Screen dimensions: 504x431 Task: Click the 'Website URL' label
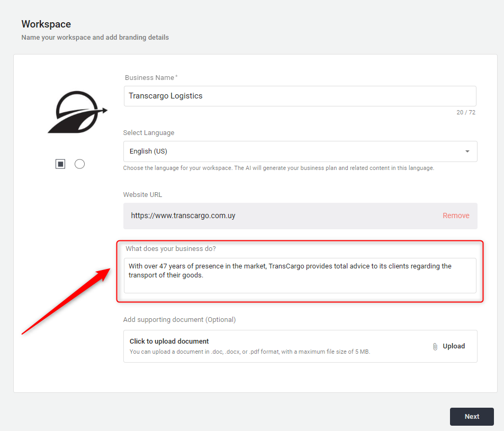pos(142,195)
